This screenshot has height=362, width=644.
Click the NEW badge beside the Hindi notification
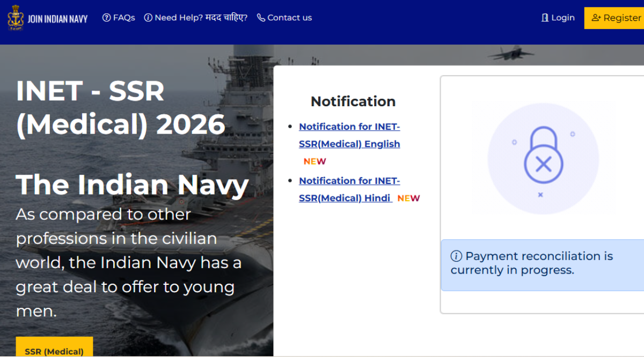408,198
